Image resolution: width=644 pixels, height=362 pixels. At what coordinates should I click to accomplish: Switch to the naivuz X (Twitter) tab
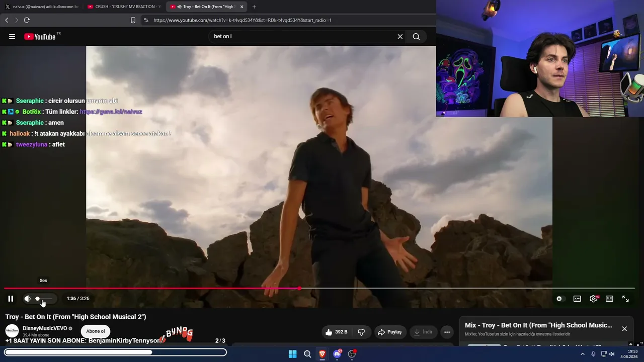pos(42,7)
